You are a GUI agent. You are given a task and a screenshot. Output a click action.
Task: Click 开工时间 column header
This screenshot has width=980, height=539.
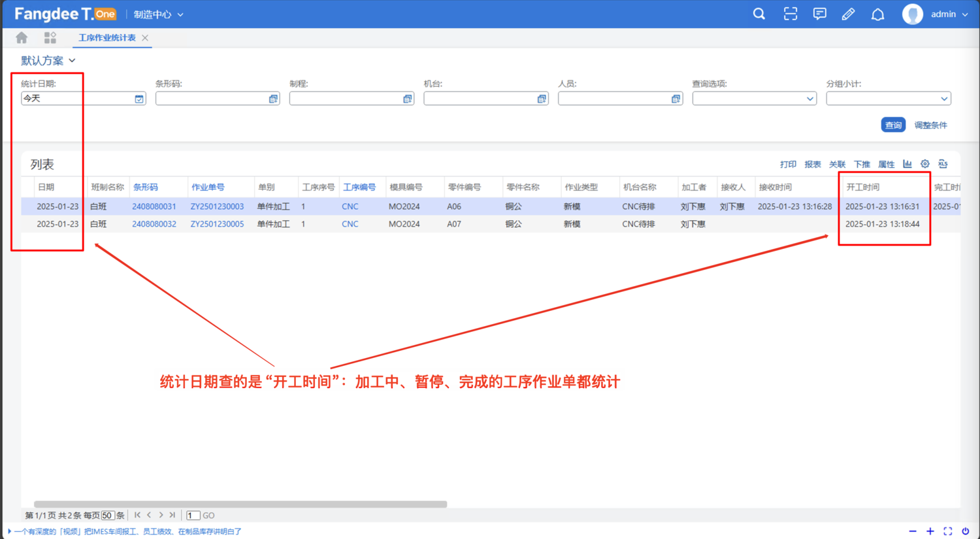(x=862, y=188)
